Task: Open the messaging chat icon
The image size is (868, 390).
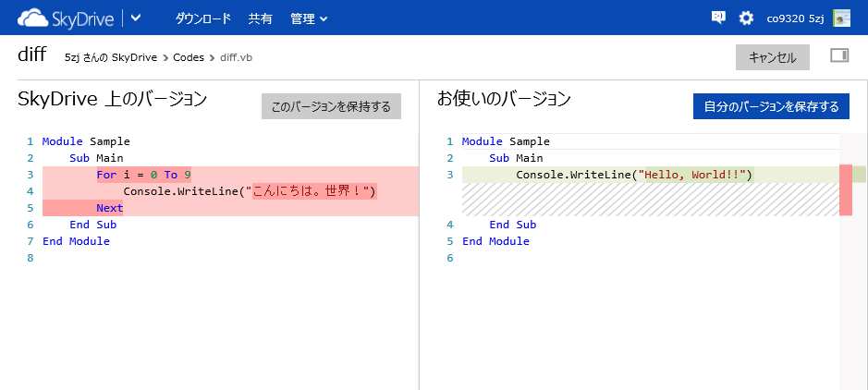Action: coord(718,18)
